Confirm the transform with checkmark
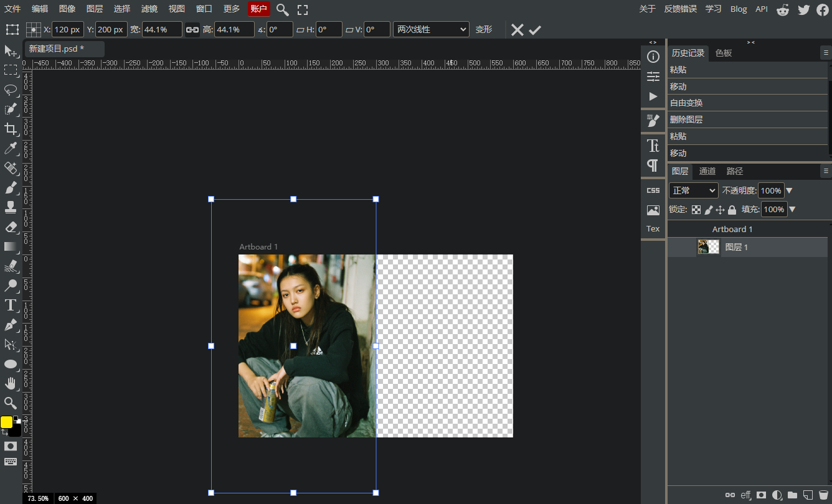This screenshot has width=832, height=504. pos(535,30)
